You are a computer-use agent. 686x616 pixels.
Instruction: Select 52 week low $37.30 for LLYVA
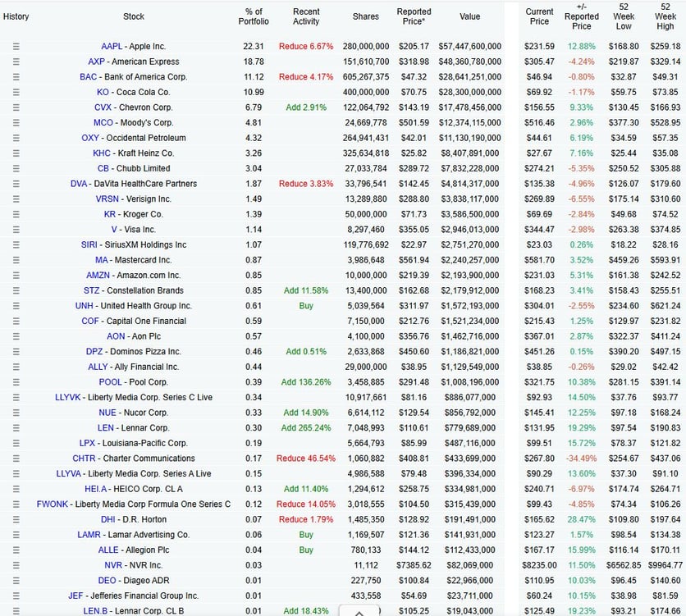[624, 474]
